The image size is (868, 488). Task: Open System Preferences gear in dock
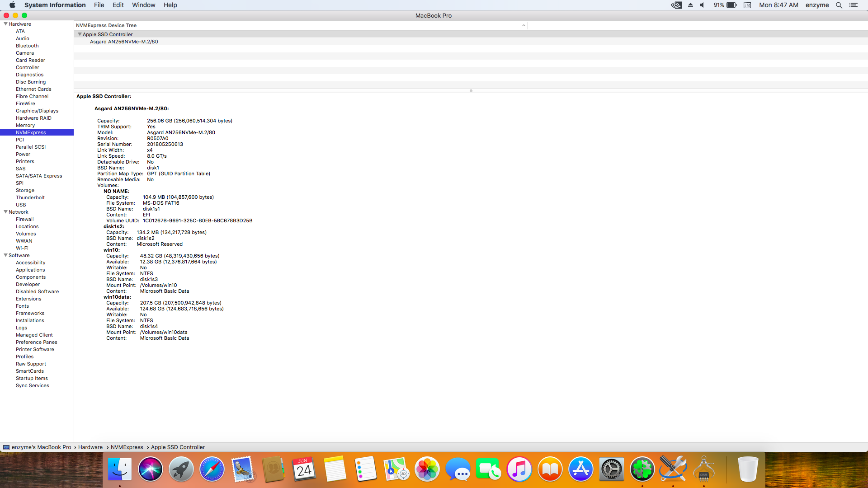612,469
